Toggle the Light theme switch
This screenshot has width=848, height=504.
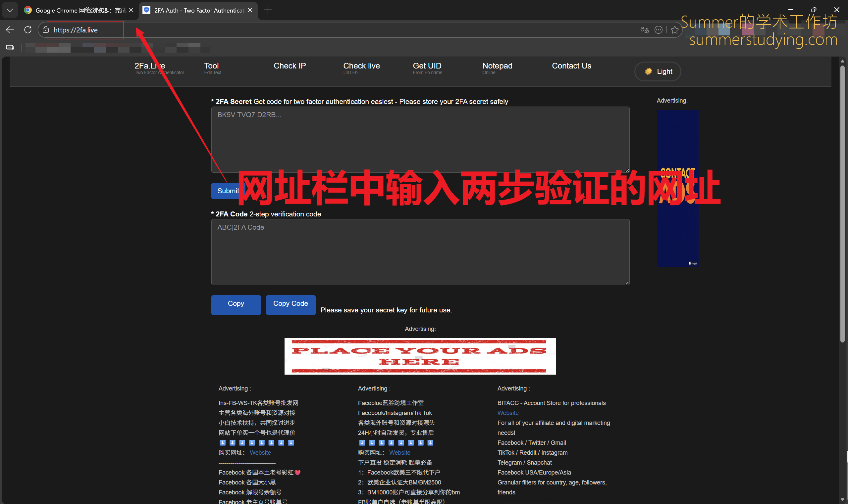click(x=657, y=71)
